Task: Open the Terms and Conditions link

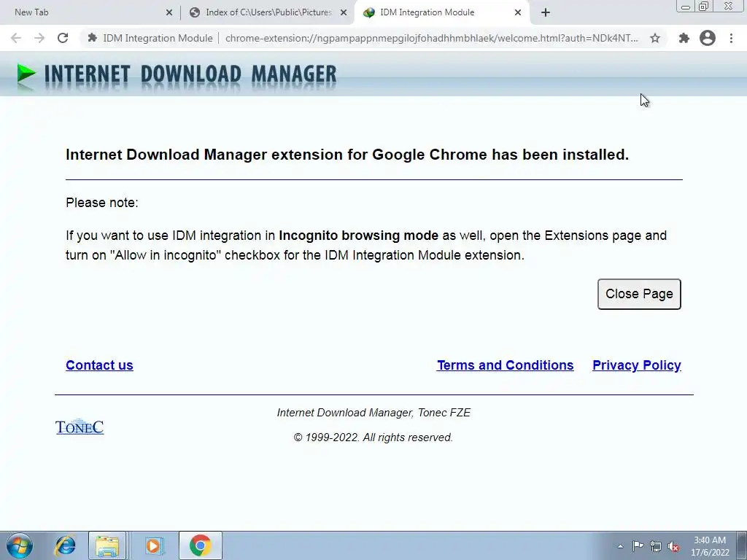Action: pyautogui.click(x=506, y=365)
